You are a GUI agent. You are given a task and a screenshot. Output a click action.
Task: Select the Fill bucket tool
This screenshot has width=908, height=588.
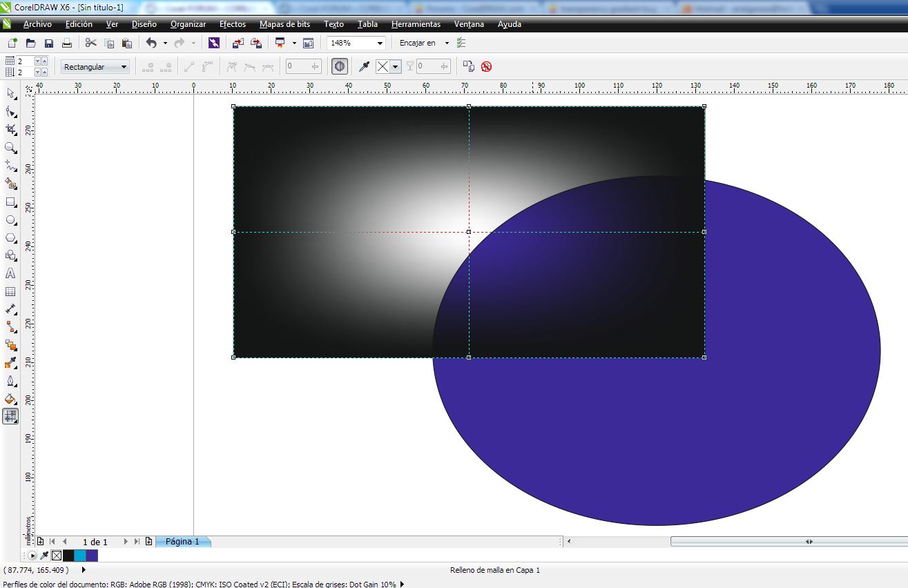[10, 399]
